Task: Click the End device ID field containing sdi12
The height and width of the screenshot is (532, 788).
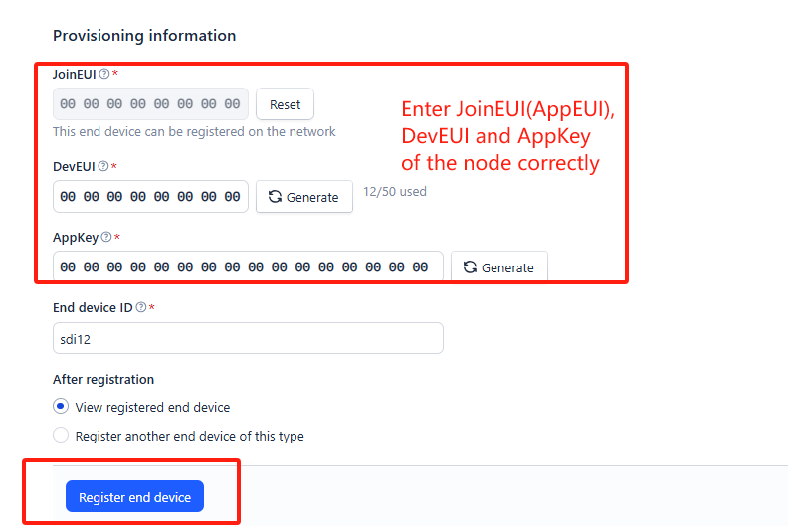Action: point(248,338)
